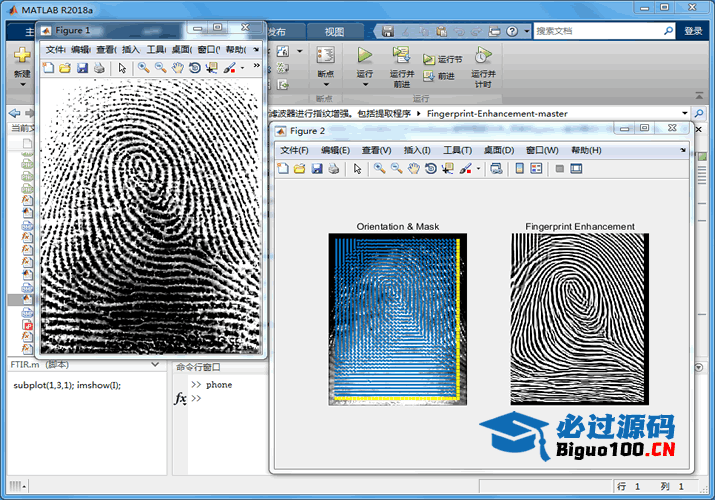This screenshot has width=715, height=500.
Task: Click Insert Legend icon in Figure 2
Action: [x=536, y=169]
